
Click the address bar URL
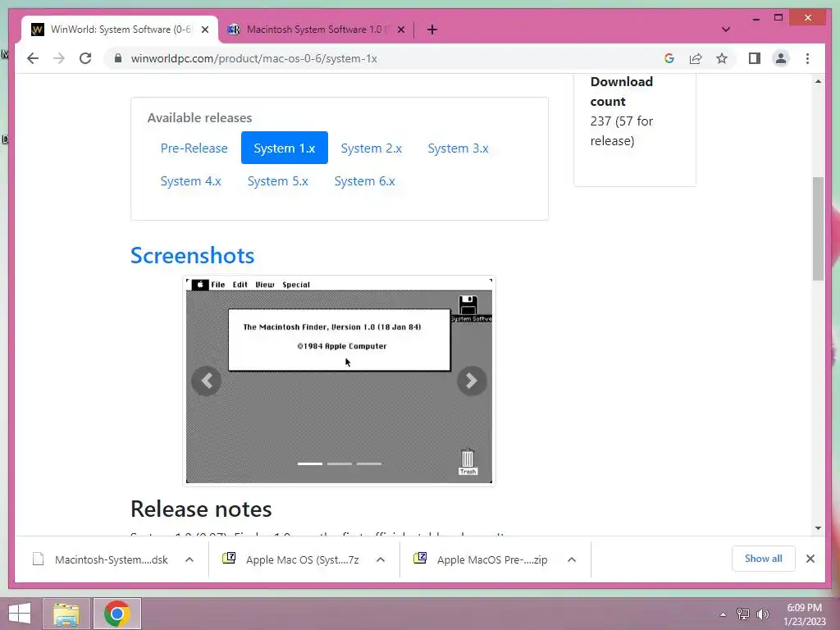click(254, 58)
